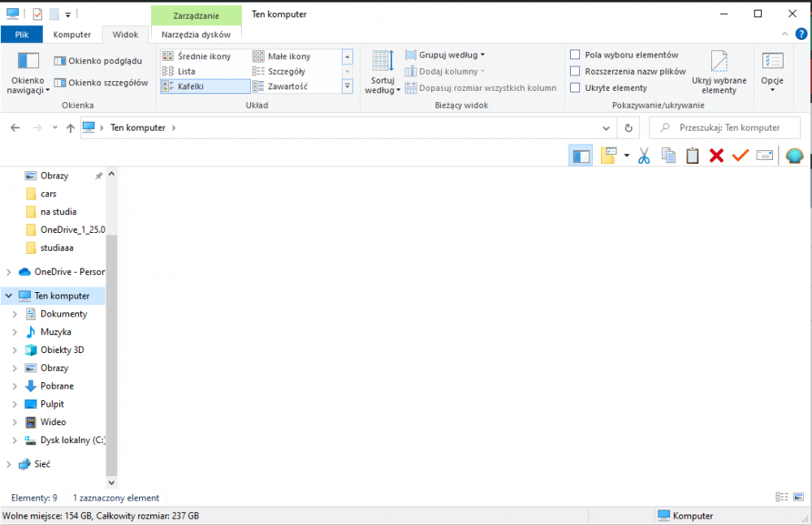This screenshot has width=812, height=525.
Task: Expand the 'Dysk lokalny (C:)' tree node
Action: (14, 441)
